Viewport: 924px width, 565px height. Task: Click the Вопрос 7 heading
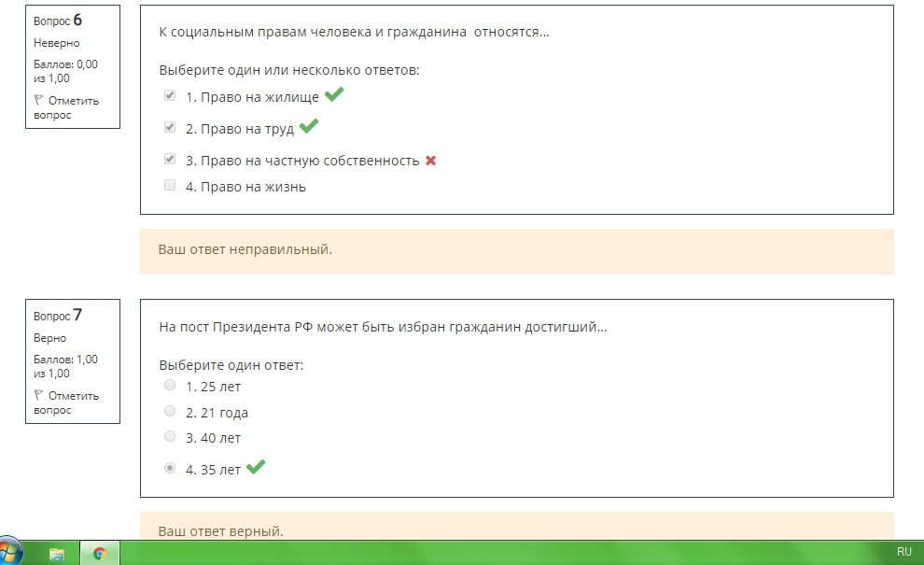58,316
